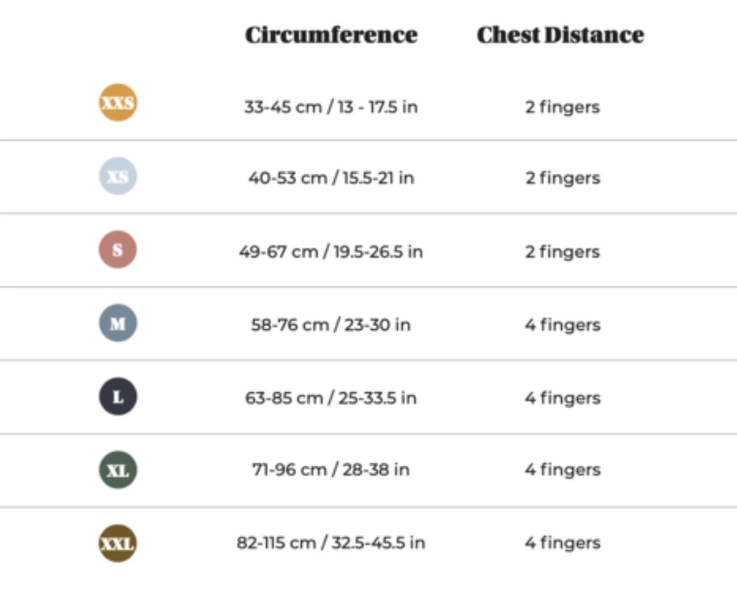
Task: Select the light blue XS size badge
Action: click(118, 177)
